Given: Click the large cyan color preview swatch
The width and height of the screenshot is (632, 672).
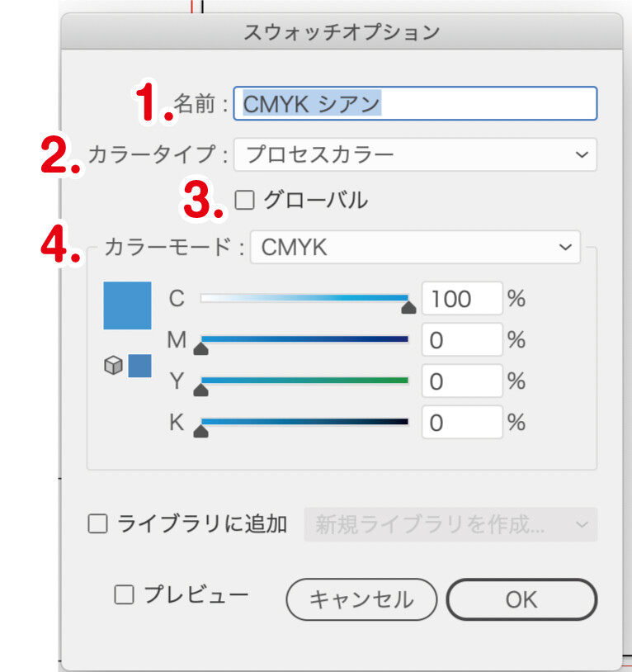Looking at the screenshot, I should click(127, 305).
